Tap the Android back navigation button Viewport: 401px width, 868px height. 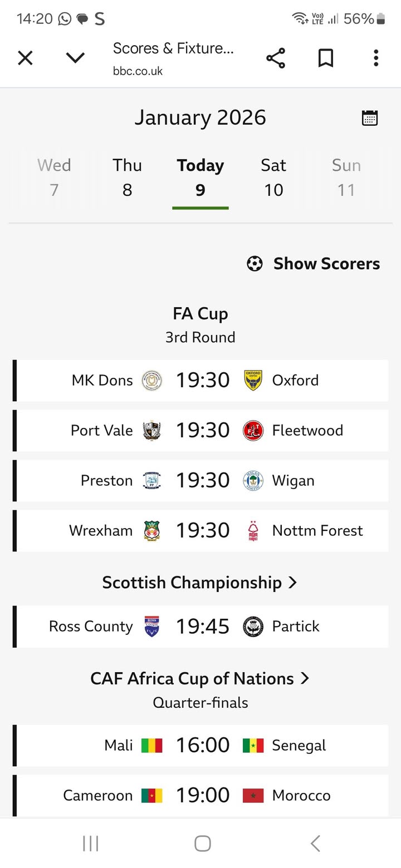tap(315, 844)
